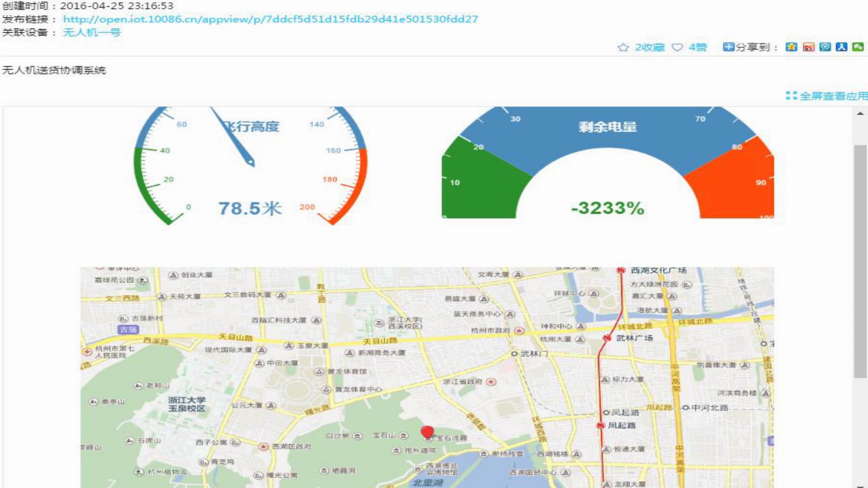Click the fullscreen arrows icon
The width and height of the screenshot is (868, 488).
tap(791, 96)
